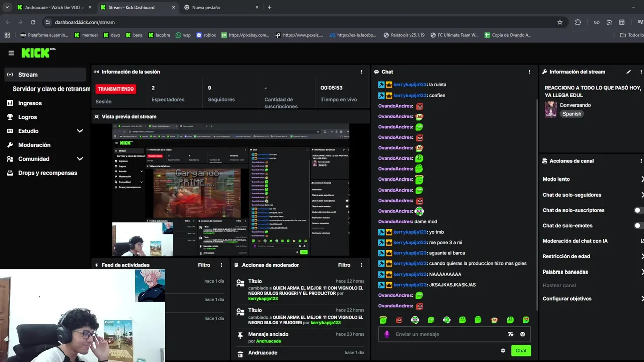Open the roblox bookmark
Screen dimensions: 644x362
206,35
